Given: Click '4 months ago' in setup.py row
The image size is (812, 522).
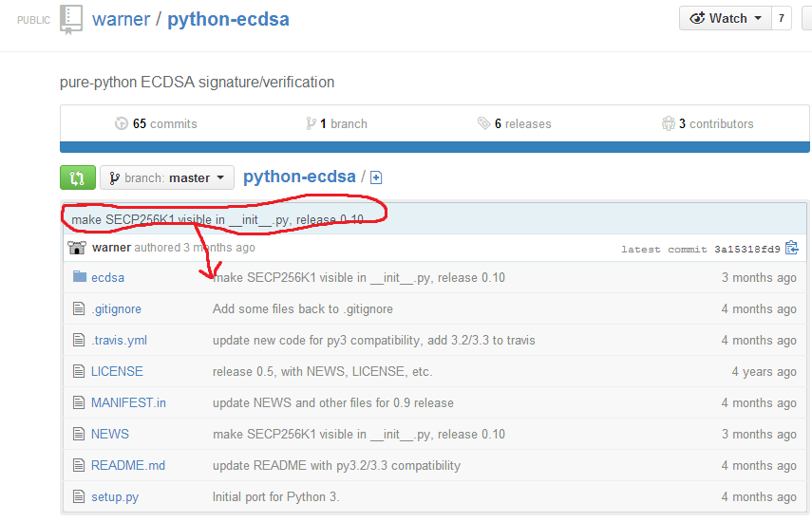Looking at the screenshot, I should pos(759,497).
